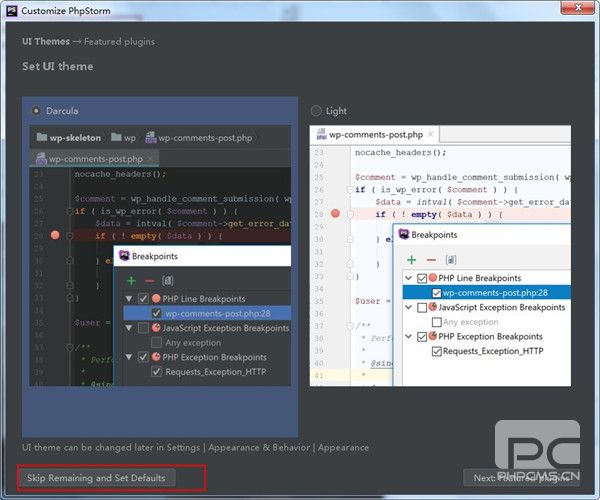Open wp-comments-post.php tab in Light preview

click(x=376, y=135)
